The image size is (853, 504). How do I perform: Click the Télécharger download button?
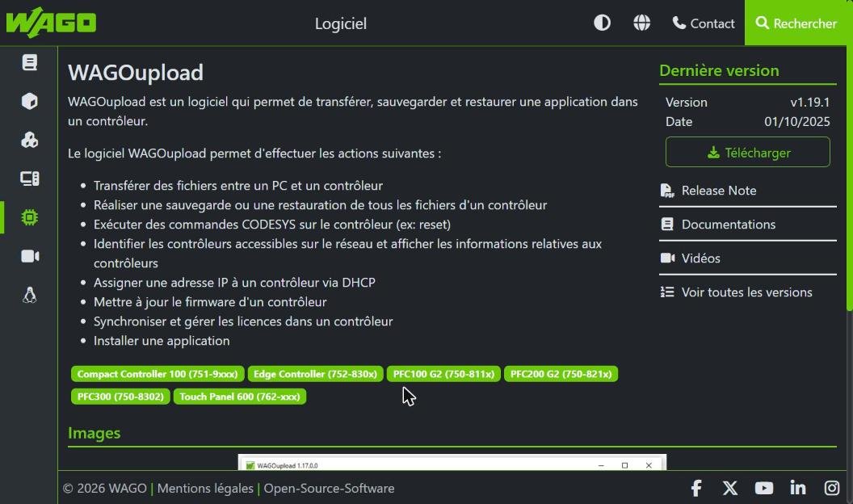pos(747,152)
